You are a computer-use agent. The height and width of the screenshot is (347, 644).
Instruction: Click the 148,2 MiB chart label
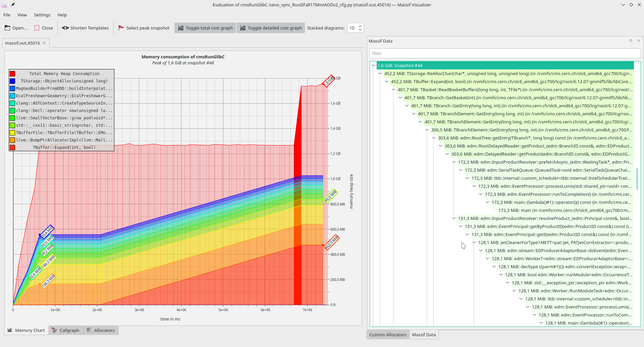pyautogui.click(x=48, y=262)
